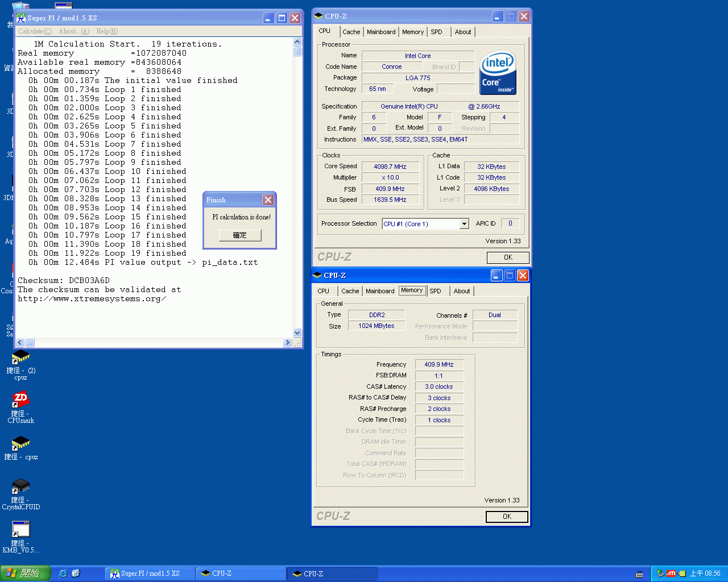The width and height of the screenshot is (728, 582).
Task: Open Internet Explorer from quick launch
Action: coord(63,573)
